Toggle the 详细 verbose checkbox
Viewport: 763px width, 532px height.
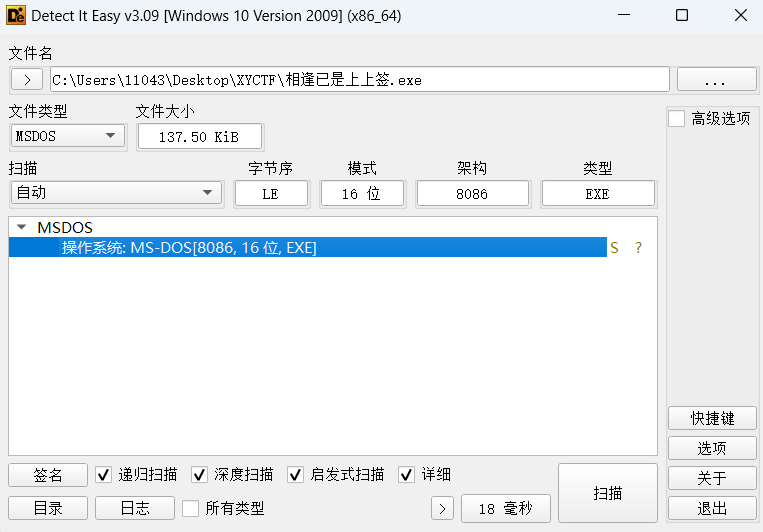tap(406, 475)
